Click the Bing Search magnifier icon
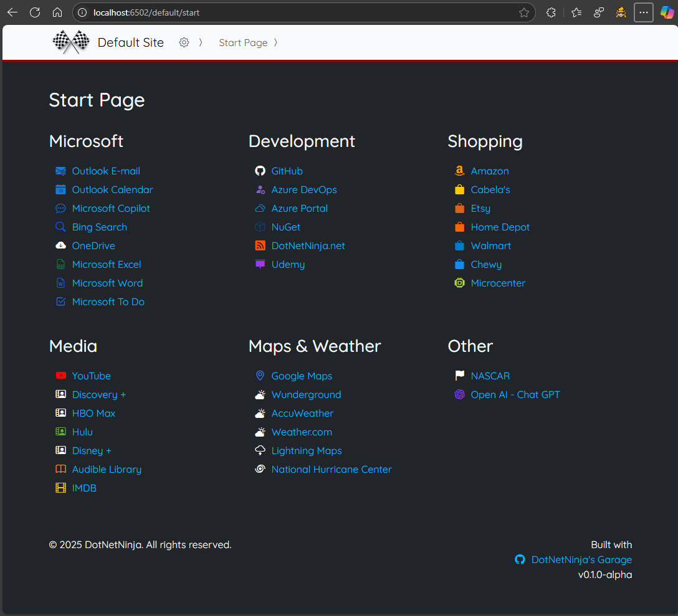This screenshot has height=616, width=678. pos(61,227)
